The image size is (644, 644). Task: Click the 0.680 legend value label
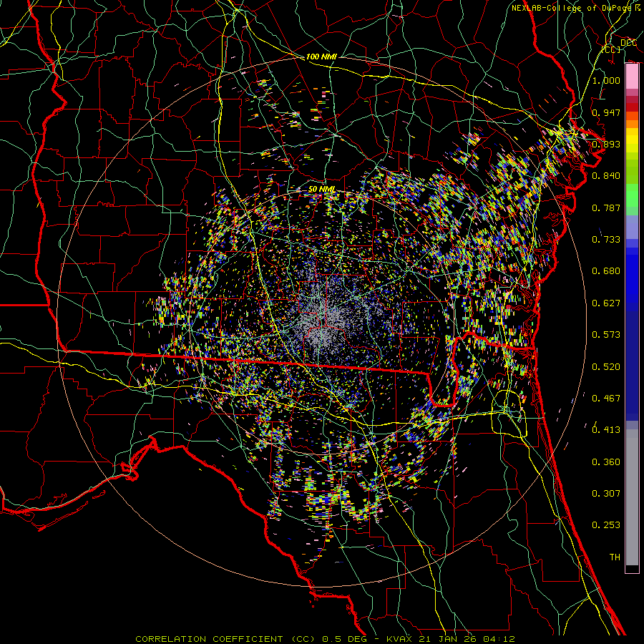(606, 271)
